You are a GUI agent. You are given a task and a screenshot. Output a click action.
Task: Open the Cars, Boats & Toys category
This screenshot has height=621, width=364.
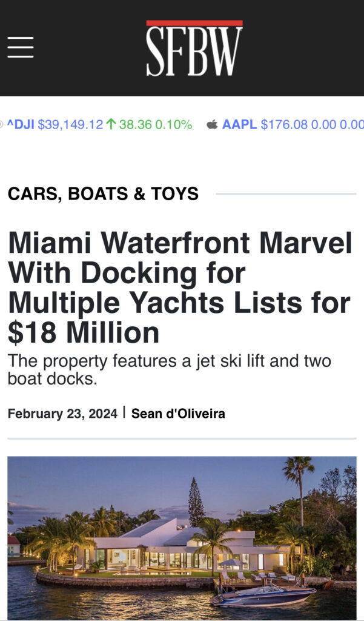(103, 194)
